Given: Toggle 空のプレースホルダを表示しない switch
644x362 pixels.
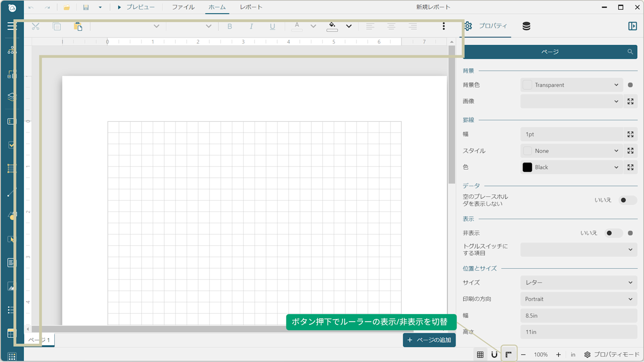Looking at the screenshot, I should click(x=627, y=200).
